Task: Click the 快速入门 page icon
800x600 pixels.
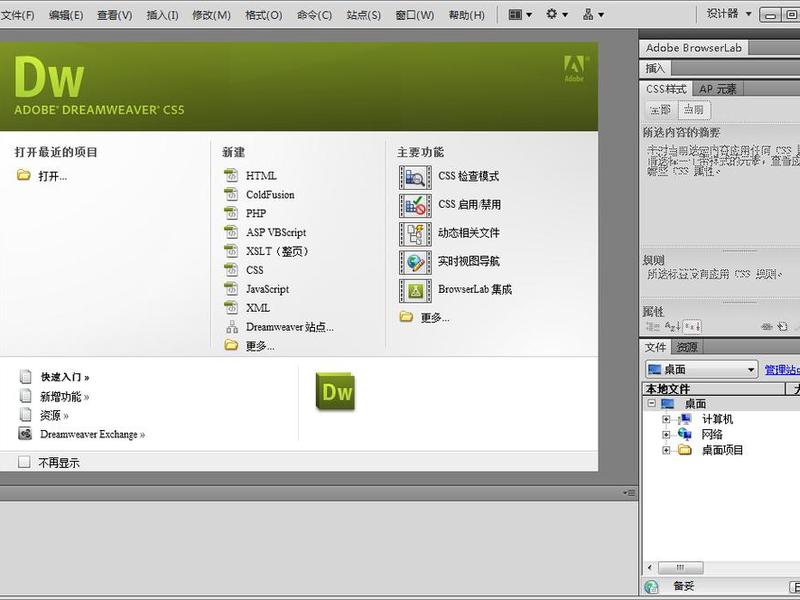Action: pyautogui.click(x=26, y=377)
